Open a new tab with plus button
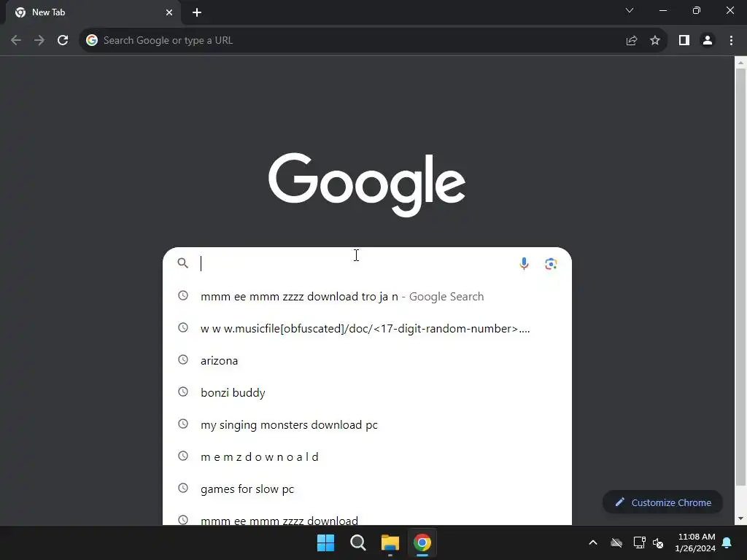 197,12
